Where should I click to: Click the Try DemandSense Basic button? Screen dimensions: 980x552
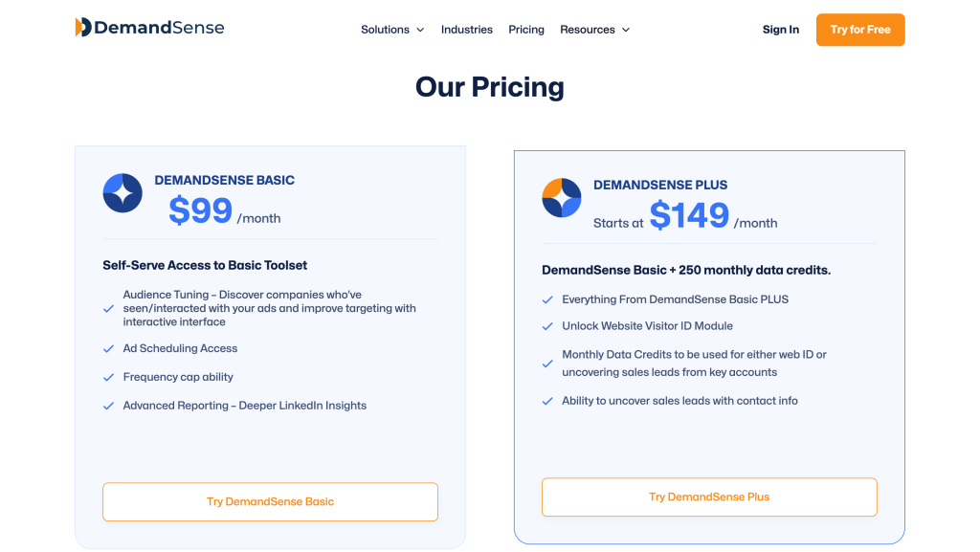coord(270,501)
